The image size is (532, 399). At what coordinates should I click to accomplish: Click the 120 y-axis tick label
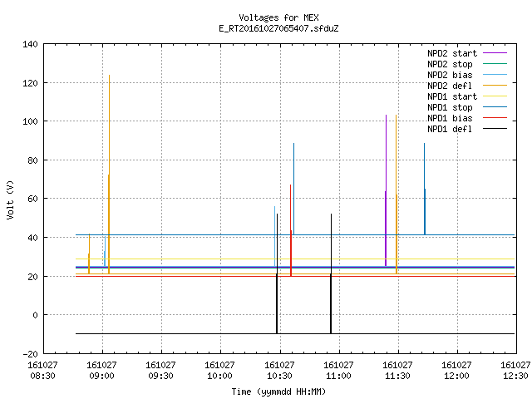(30, 83)
